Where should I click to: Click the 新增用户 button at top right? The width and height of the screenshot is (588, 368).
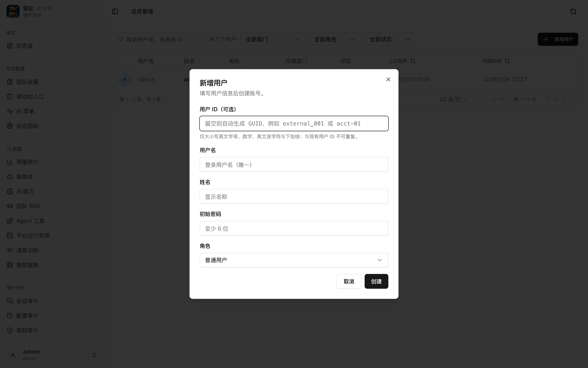(x=558, y=39)
